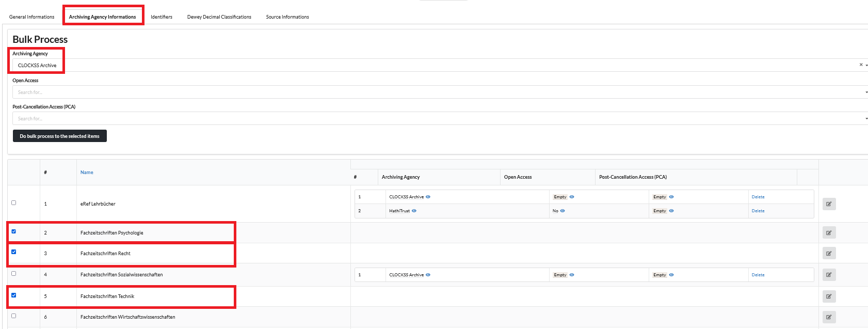Viewport: 868px width, 329px height.
Task: Click edit icon for Fachzeitschriften Recht row
Action: 829,254
